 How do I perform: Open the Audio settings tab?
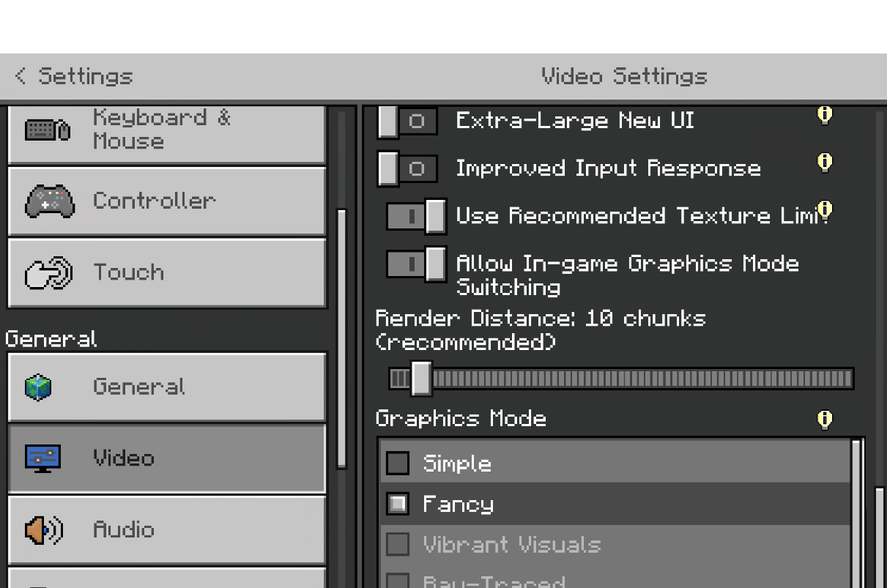[x=166, y=530]
